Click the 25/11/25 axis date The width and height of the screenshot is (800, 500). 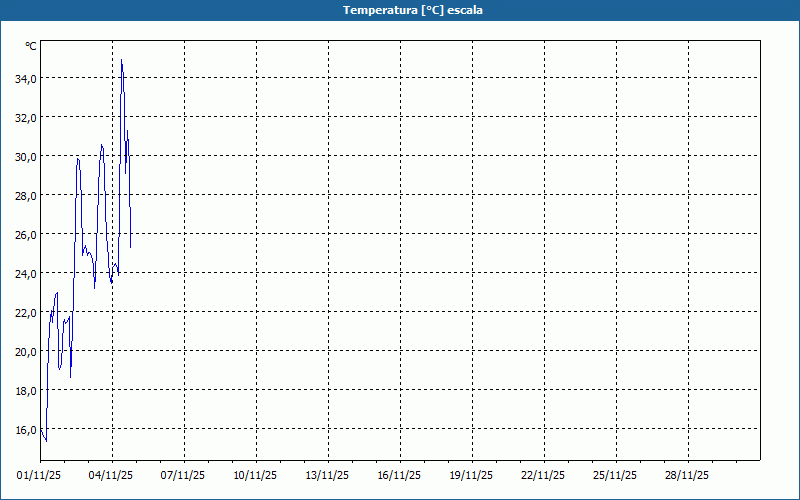(616, 475)
